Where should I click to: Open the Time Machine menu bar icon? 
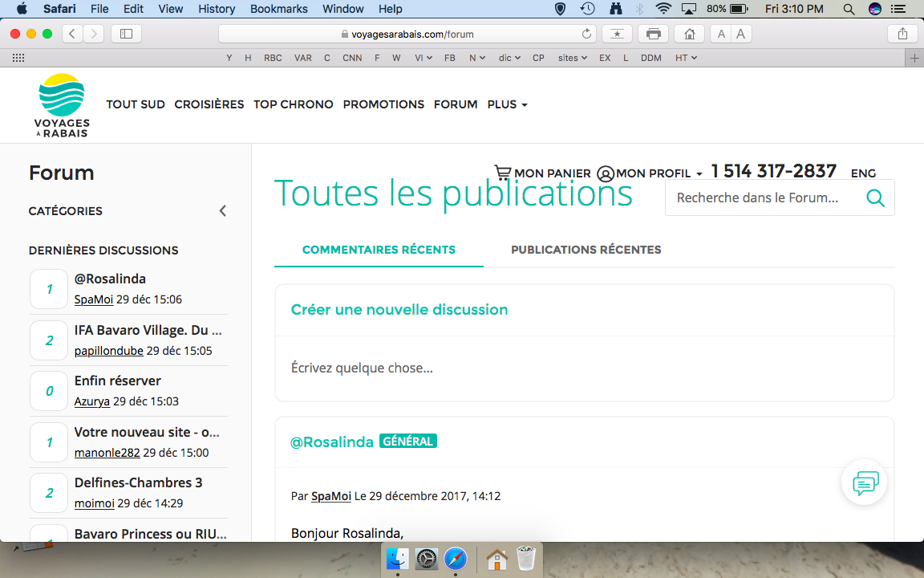click(587, 9)
